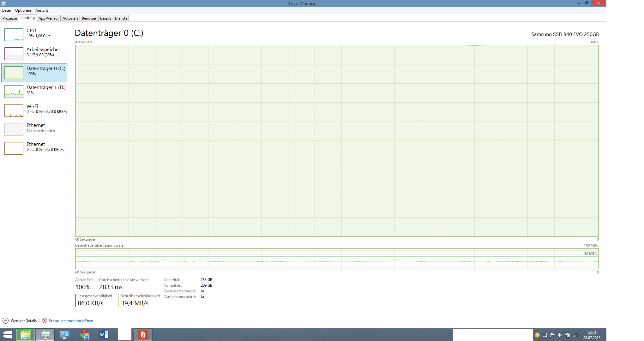Switch to the Autostart tab
This screenshot has height=341, width=644.
click(70, 18)
